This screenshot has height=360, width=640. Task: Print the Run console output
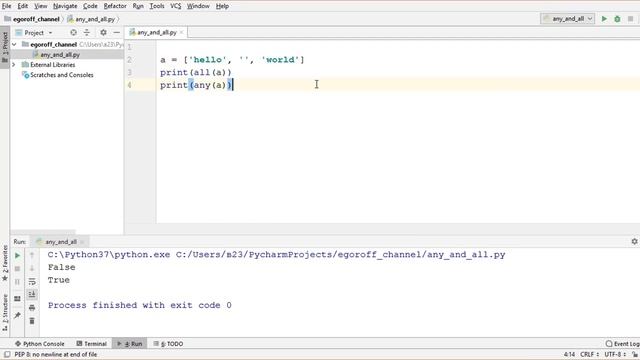32,308
